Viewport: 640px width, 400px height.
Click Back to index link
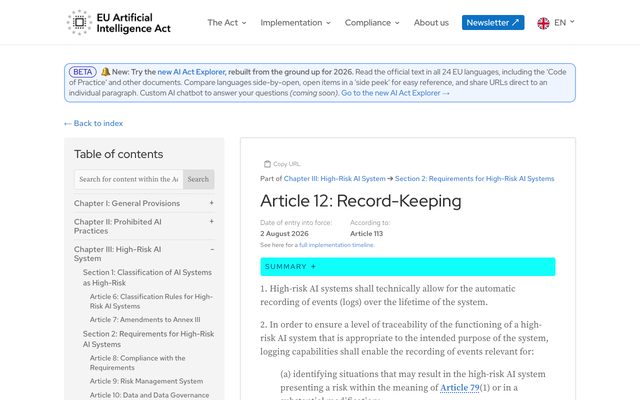(93, 123)
